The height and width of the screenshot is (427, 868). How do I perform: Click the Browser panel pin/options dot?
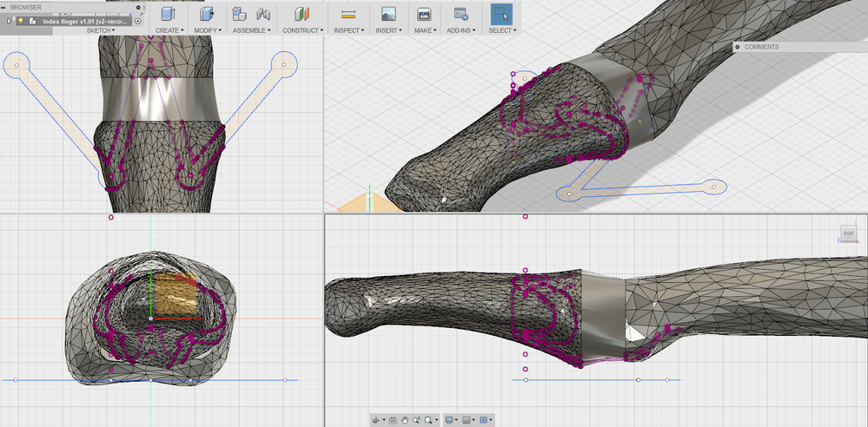(x=138, y=7)
